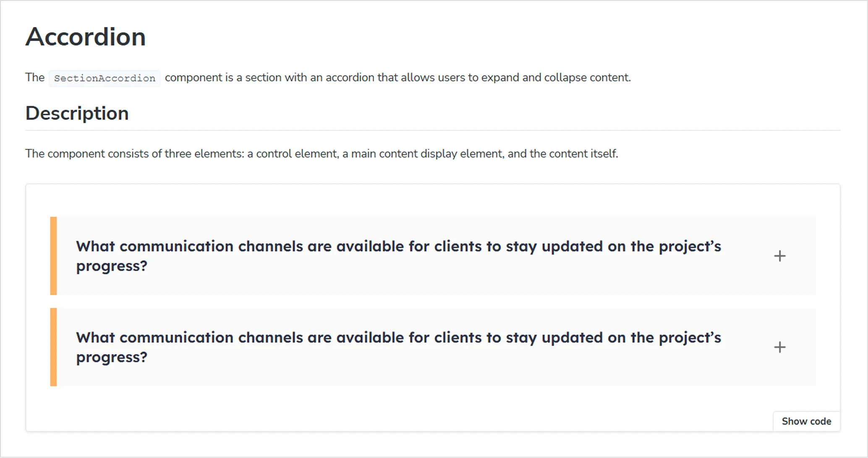Click the plus icon on the second accordion item
Image resolution: width=868 pixels, height=458 pixels.
pyautogui.click(x=779, y=347)
